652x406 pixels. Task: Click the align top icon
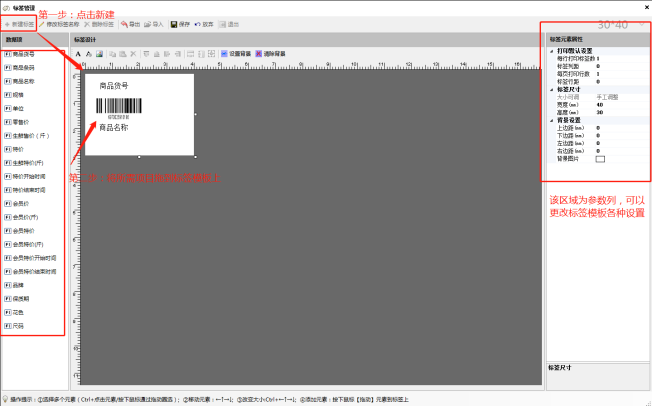point(146,54)
